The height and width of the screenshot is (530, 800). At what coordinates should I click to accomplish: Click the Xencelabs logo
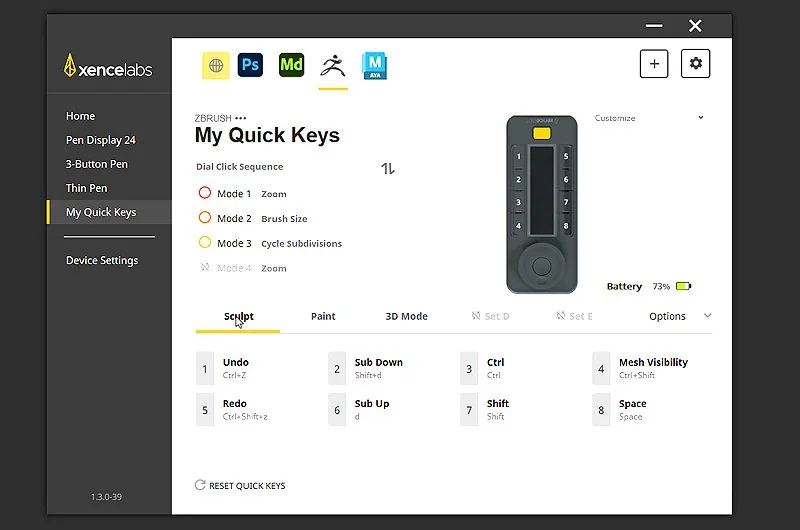click(108, 66)
